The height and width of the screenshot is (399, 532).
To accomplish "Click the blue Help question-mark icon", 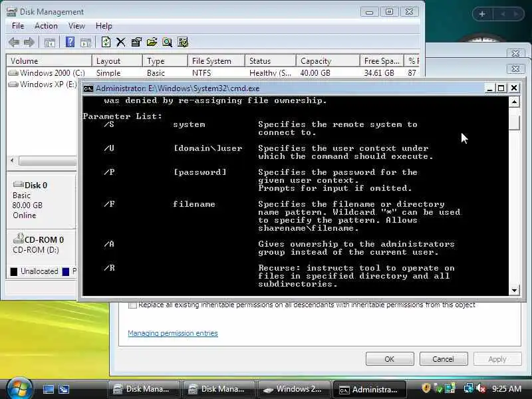I will (70, 43).
